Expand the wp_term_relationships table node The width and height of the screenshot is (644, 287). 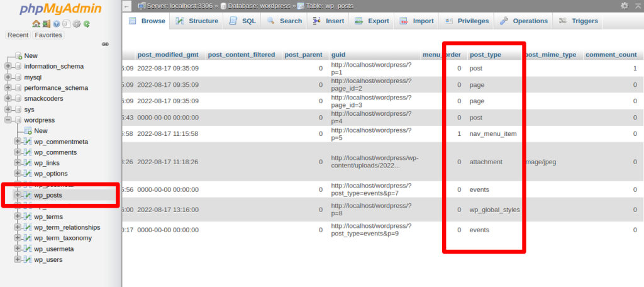point(18,227)
